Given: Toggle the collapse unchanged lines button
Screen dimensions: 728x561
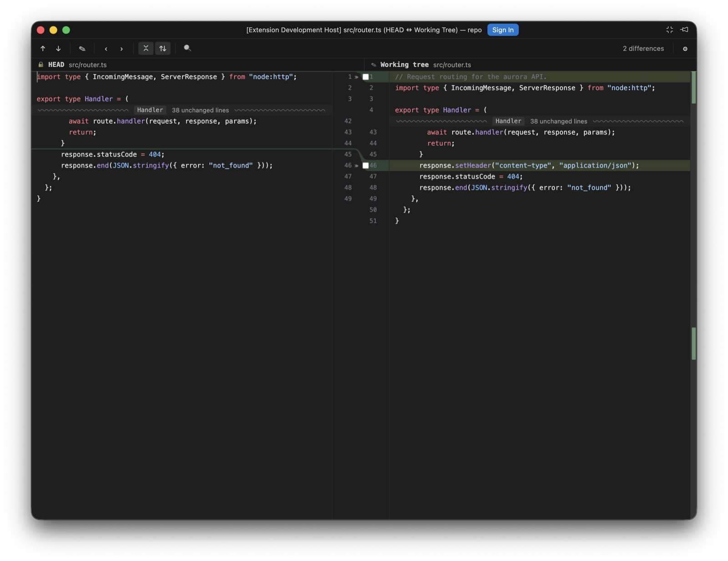Looking at the screenshot, I should [146, 48].
